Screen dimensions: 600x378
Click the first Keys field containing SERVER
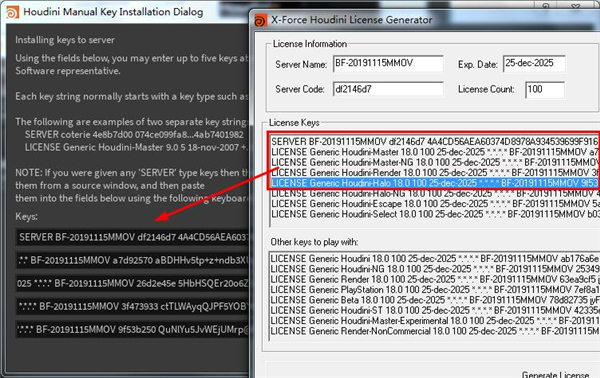pyautogui.click(x=132, y=237)
